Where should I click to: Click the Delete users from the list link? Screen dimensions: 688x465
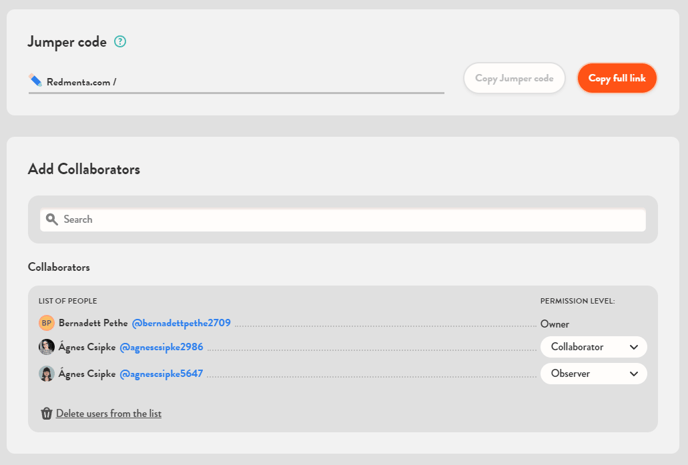tap(108, 413)
